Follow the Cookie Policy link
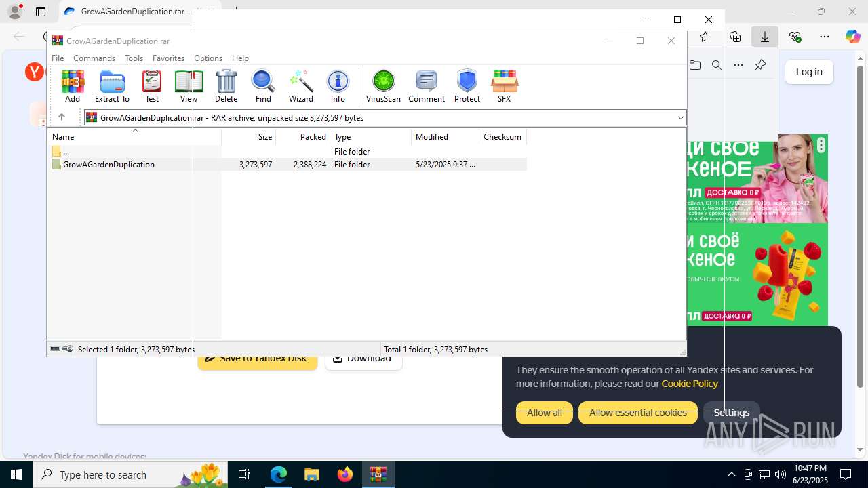This screenshot has width=868, height=488. tap(690, 384)
